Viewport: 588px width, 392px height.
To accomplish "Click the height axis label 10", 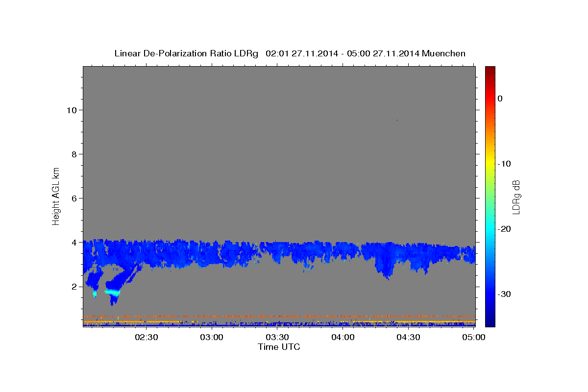I will (x=72, y=110).
